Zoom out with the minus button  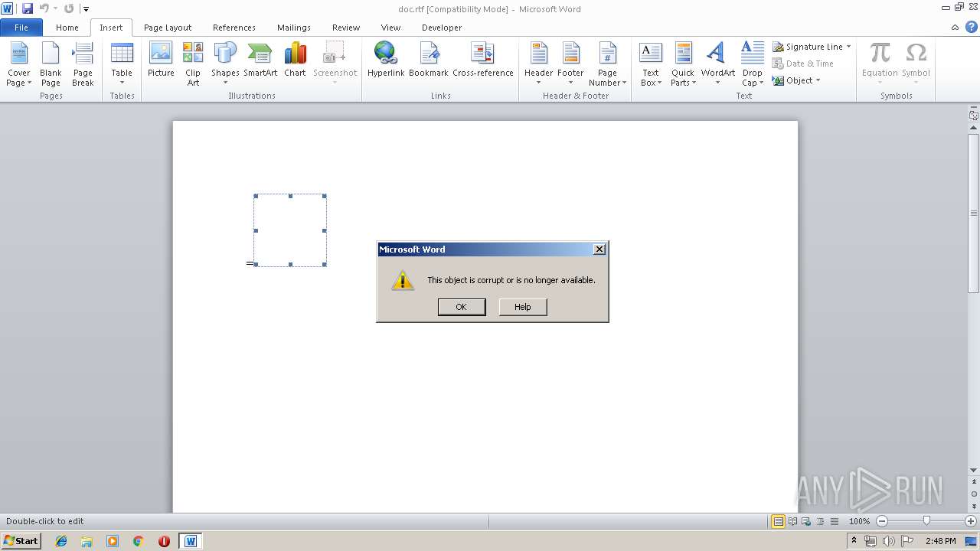[881, 521]
